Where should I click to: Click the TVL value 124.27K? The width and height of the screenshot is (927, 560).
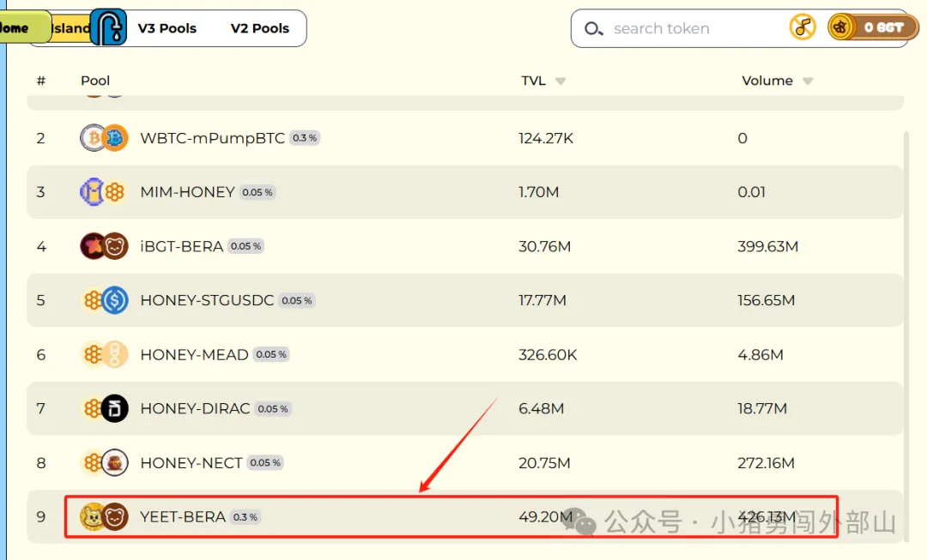pos(546,138)
